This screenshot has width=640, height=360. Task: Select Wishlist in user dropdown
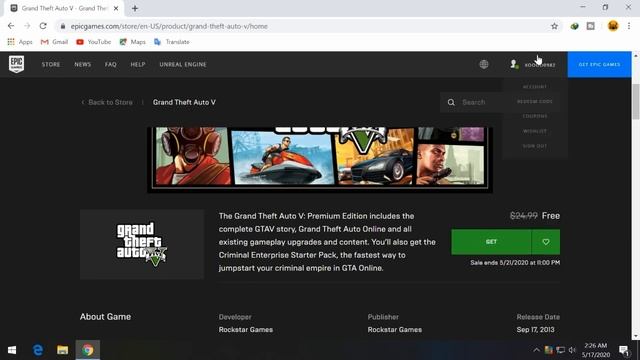coord(535,131)
